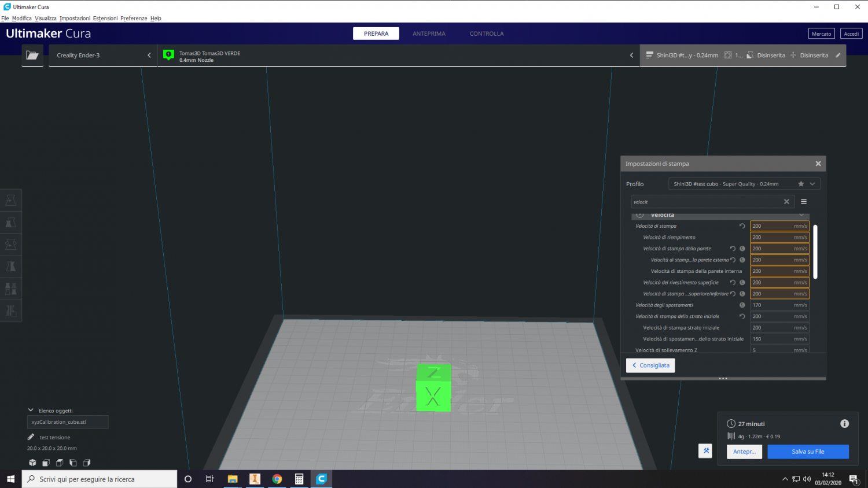This screenshot has height=488, width=868.
Task: Click the panel resize handle dots
Action: 723,379
